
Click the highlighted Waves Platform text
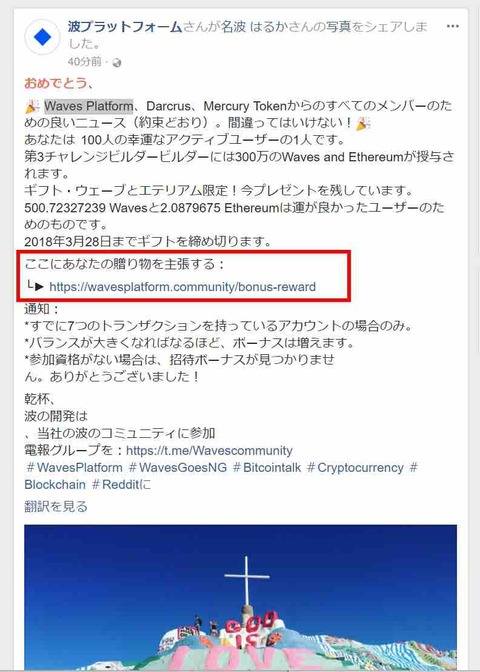[x=89, y=106]
